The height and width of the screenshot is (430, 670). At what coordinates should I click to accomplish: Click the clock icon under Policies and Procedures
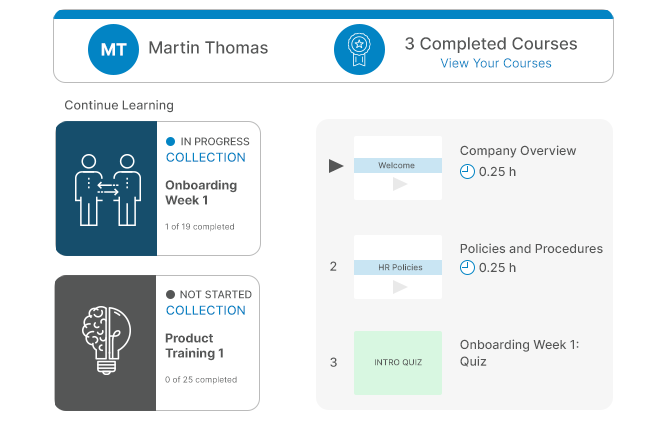(467, 268)
